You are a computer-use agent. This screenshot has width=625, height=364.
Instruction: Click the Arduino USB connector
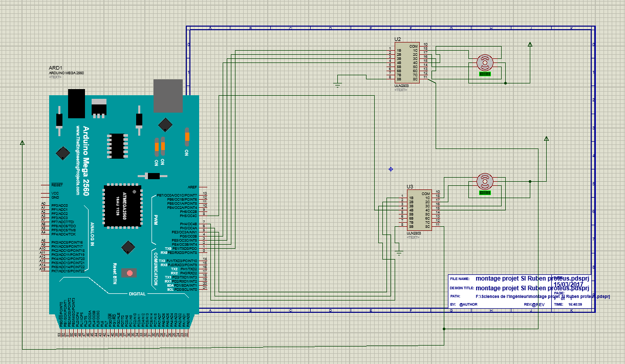click(168, 96)
